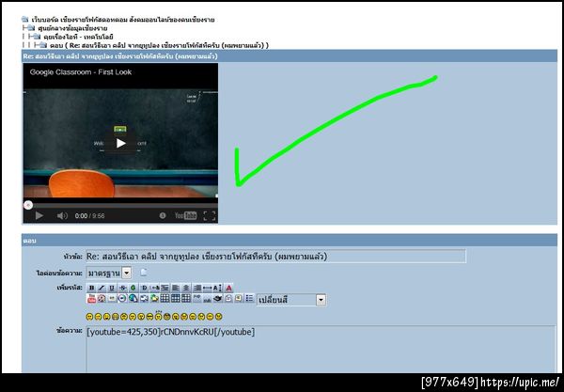Insert hyperlink with globe icon
Screen dimensions: 564x392
click(x=133, y=298)
